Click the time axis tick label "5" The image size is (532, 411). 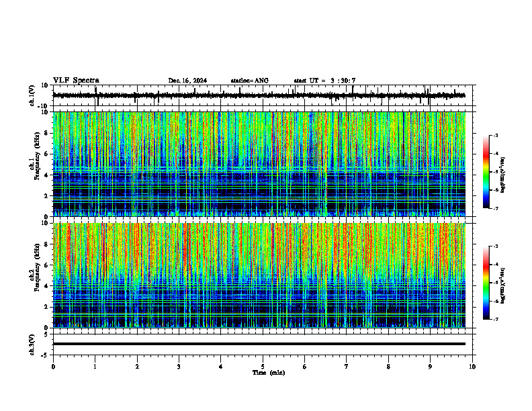pyautogui.click(x=263, y=367)
